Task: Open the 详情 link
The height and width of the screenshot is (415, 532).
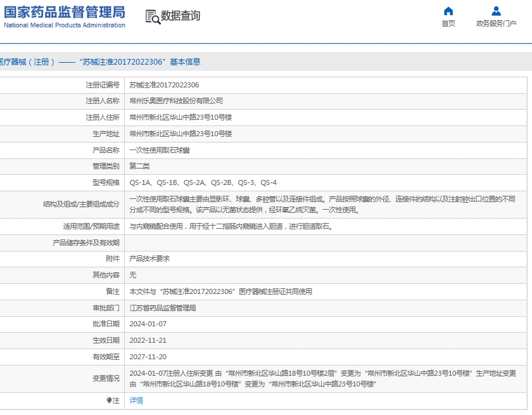Action: (136, 401)
